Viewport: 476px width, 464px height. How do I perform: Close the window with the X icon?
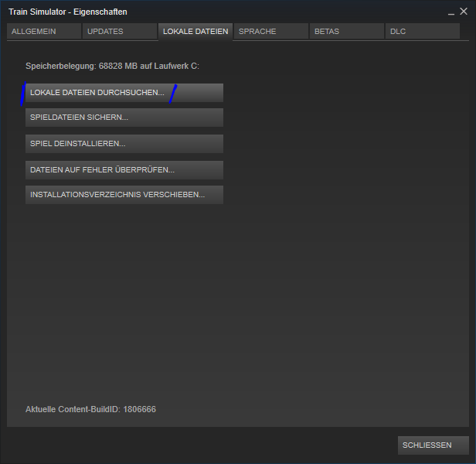[x=464, y=12]
